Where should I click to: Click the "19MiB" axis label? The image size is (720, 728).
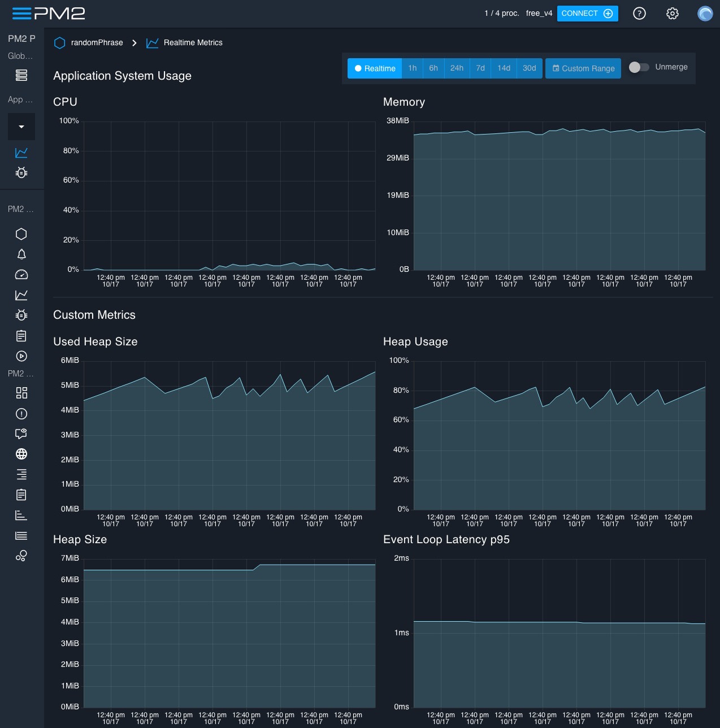tap(398, 196)
